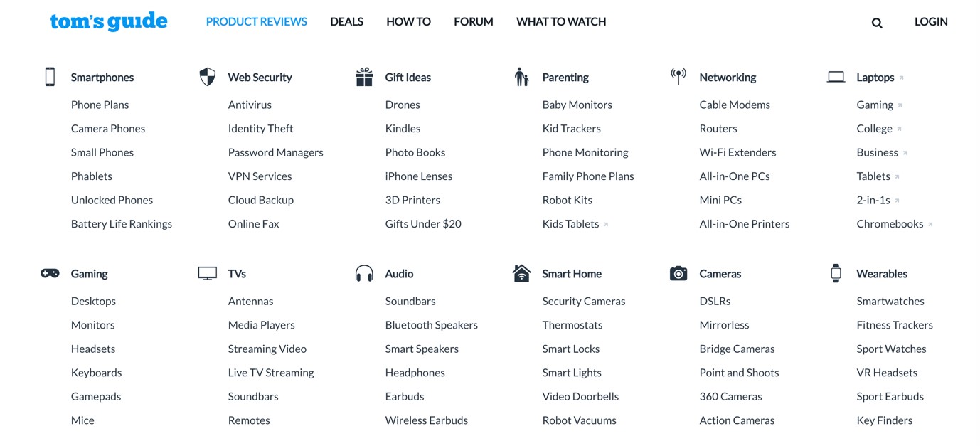980x446 pixels.
Task: Go to the How To section
Action: pyautogui.click(x=408, y=21)
